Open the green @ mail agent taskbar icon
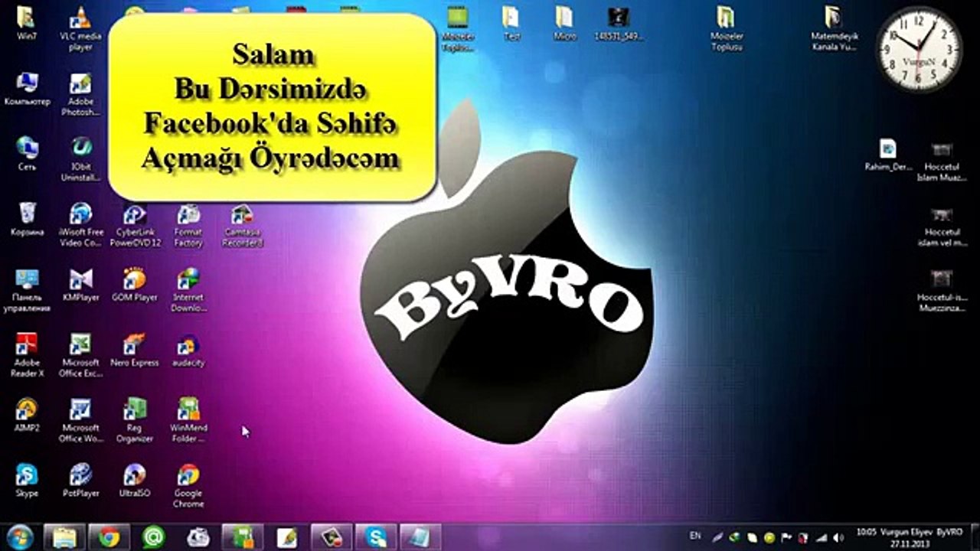Screen dimensions: 980x551 click(154, 537)
